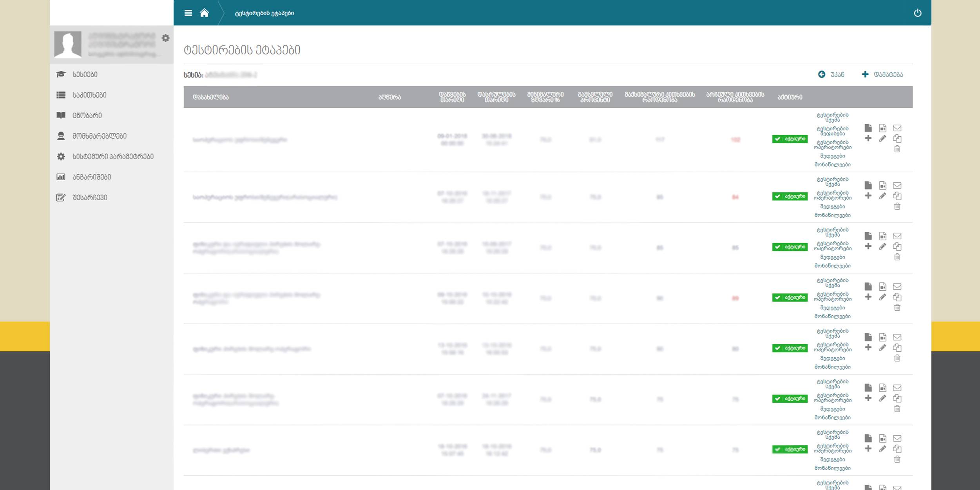Click the page title ტესტირების ეტაპები heading
The image size is (980, 490).
[x=242, y=50]
